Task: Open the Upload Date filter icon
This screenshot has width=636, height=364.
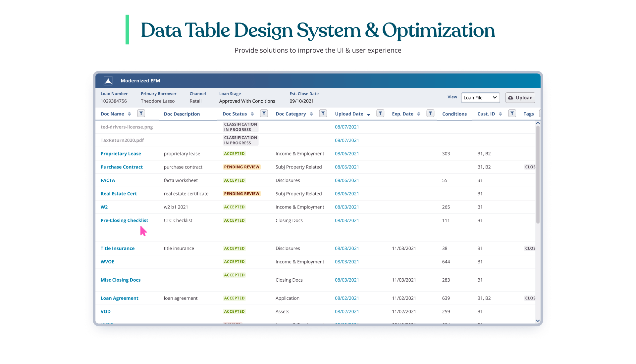Action: point(380,114)
